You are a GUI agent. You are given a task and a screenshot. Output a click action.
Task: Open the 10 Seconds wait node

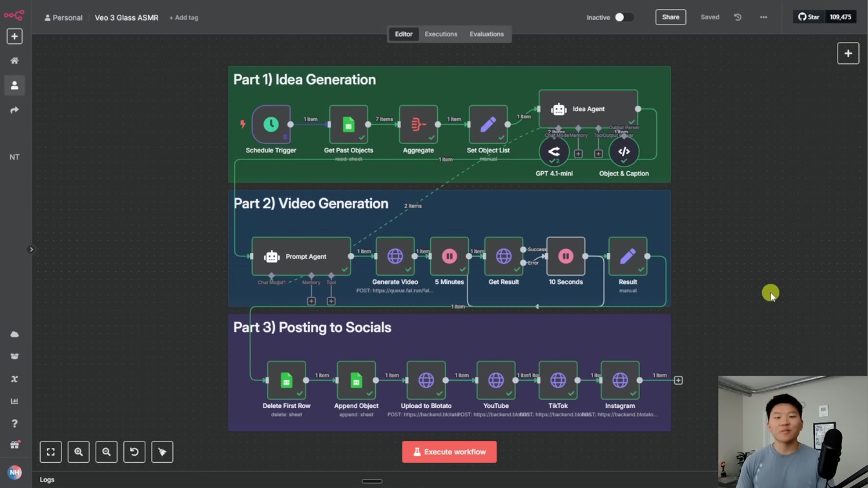click(x=566, y=256)
